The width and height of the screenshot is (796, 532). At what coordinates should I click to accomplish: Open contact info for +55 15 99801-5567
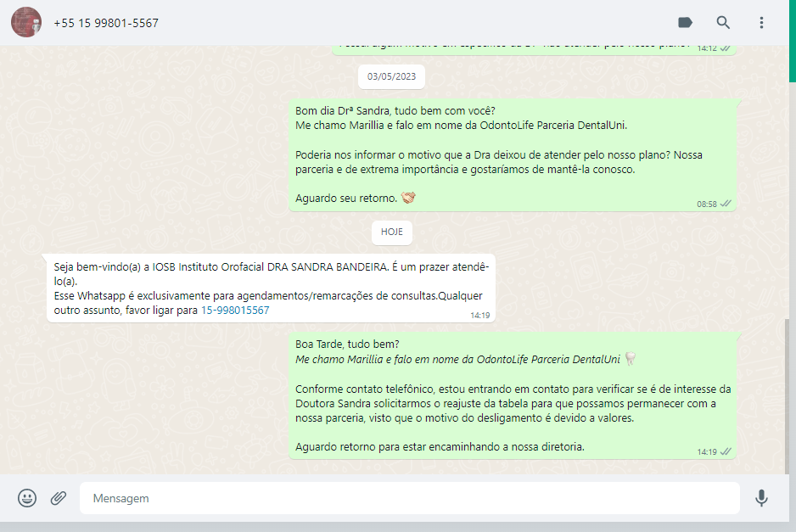click(x=106, y=23)
